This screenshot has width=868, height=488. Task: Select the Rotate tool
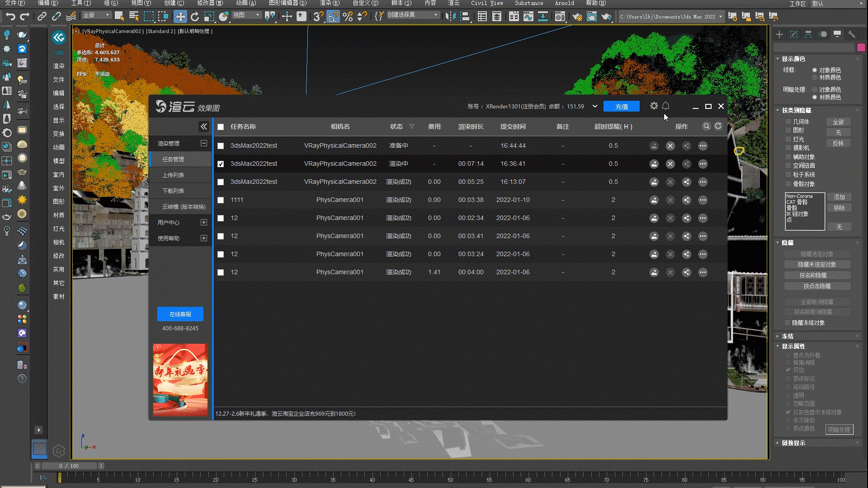[194, 17]
